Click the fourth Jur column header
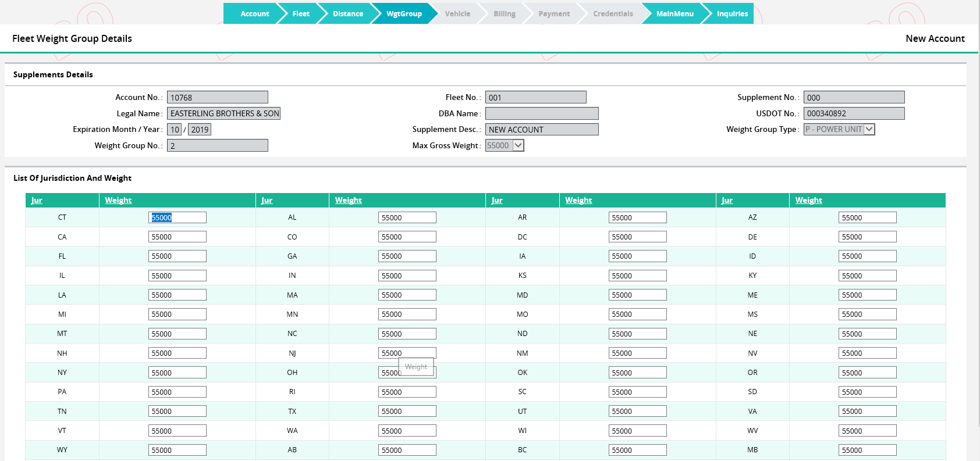Image resolution: width=980 pixels, height=461 pixels. point(727,200)
